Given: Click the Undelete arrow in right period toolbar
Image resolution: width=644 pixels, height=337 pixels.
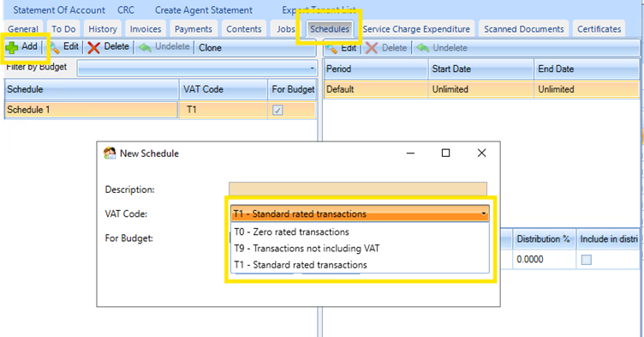Looking at the screenshot, I should point(423,48).
